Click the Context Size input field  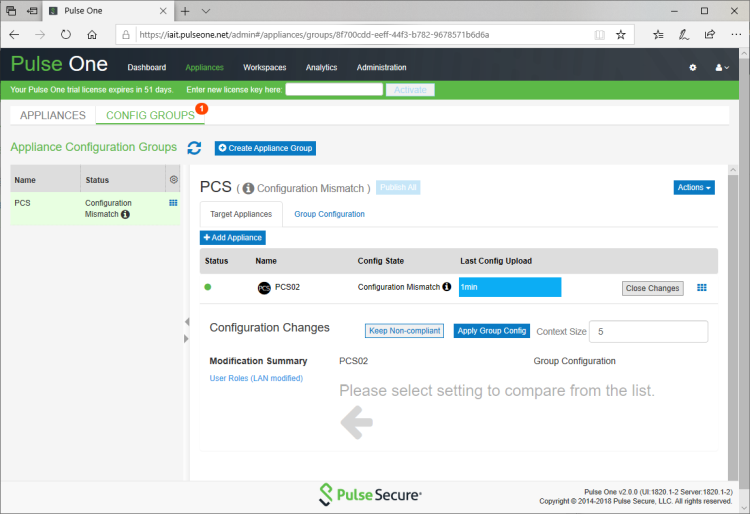click(648, 331)
